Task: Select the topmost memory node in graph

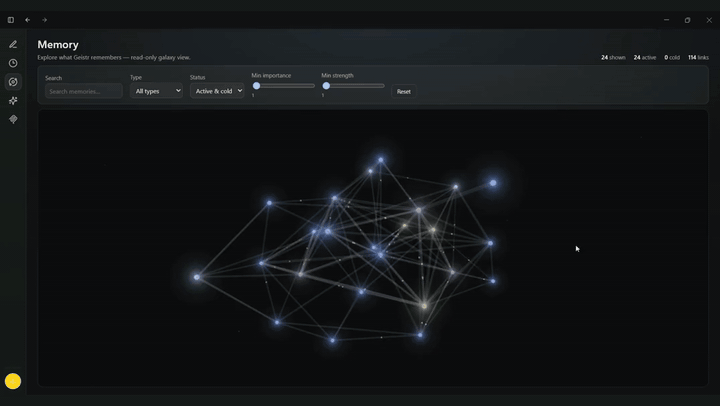Action: click(381, 160)
